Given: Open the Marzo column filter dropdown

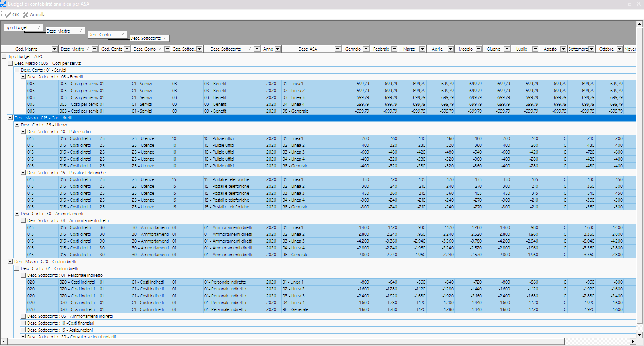Looking at the screenshot, I should (422, 49).
